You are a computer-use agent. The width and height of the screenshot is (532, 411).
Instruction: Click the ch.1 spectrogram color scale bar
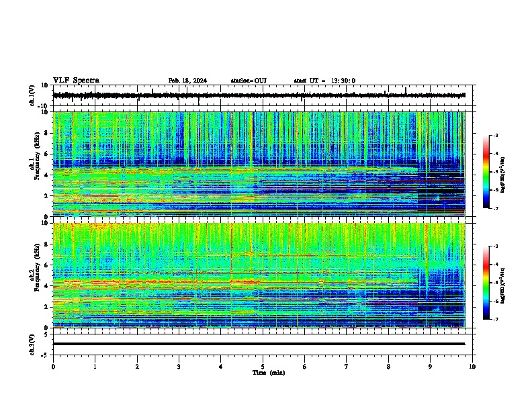(x=486, y=172)
